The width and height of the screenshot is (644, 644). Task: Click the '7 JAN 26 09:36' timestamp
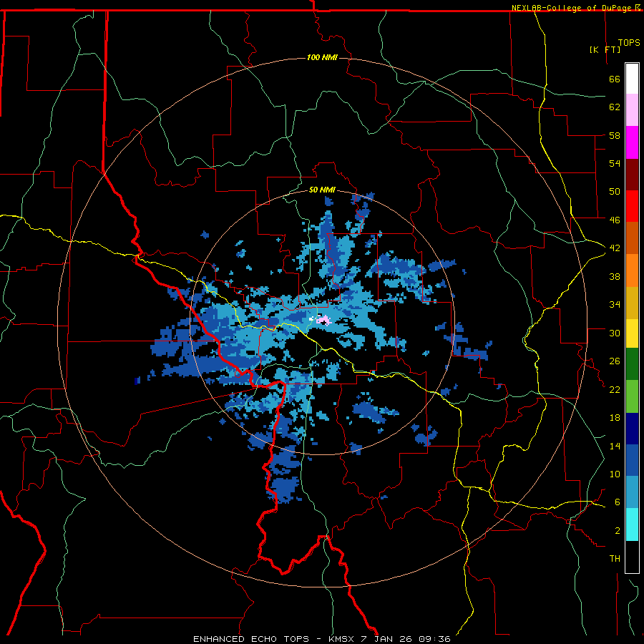click(x=406, y=639)
